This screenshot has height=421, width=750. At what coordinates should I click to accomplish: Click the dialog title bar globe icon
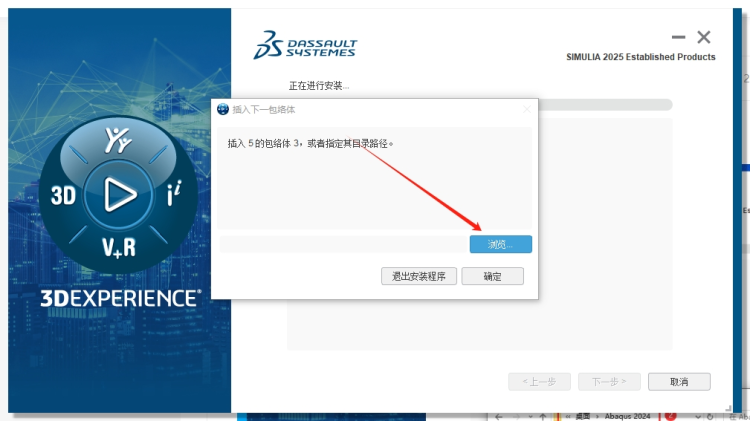coord(222,109)
